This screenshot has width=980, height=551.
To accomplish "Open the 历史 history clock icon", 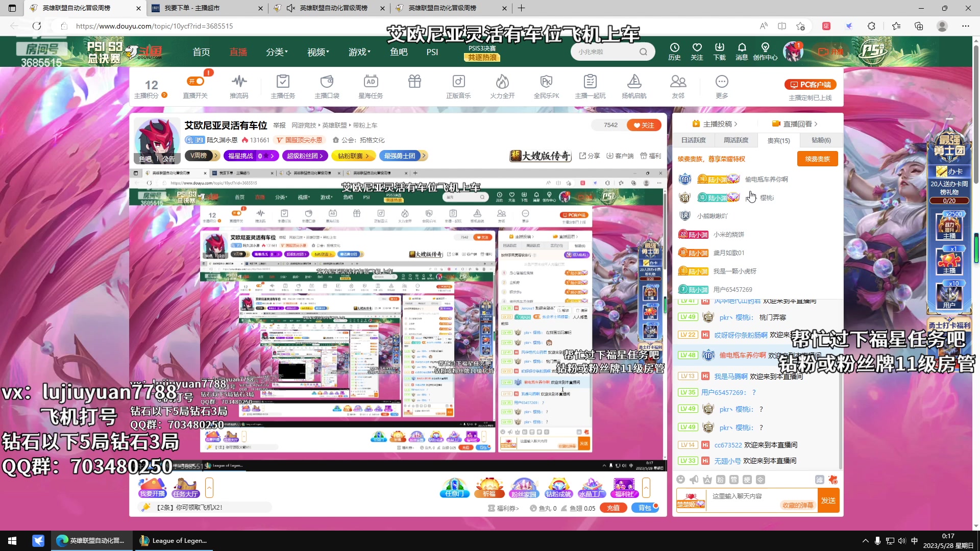I will coord(674,52).
